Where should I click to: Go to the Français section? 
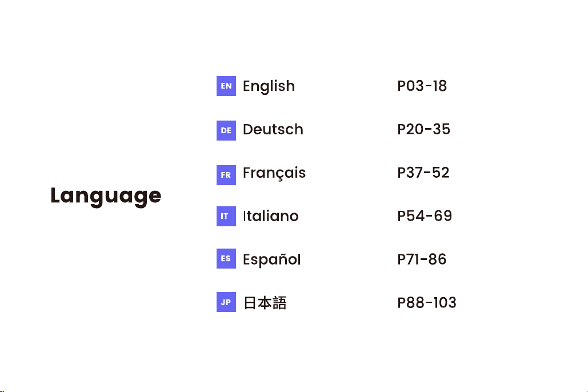[x=274, y=173]
